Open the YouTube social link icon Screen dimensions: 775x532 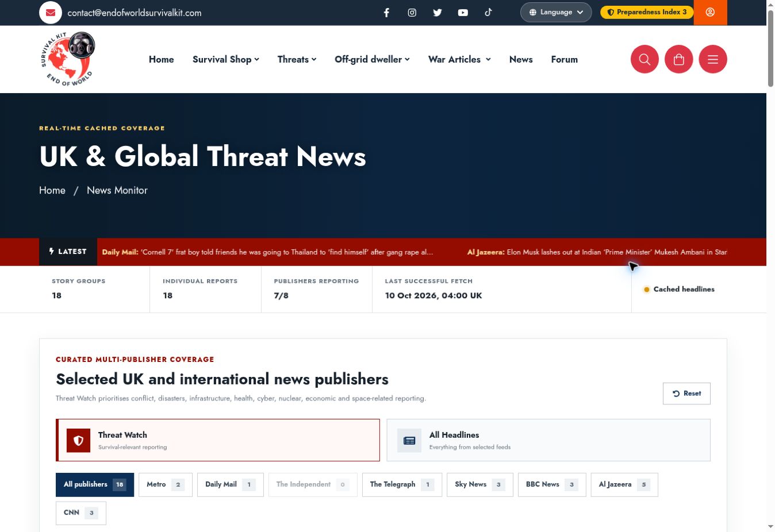463,13
